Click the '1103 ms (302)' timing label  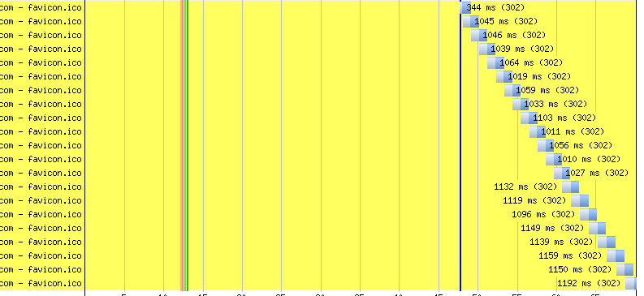pos(564,118)
